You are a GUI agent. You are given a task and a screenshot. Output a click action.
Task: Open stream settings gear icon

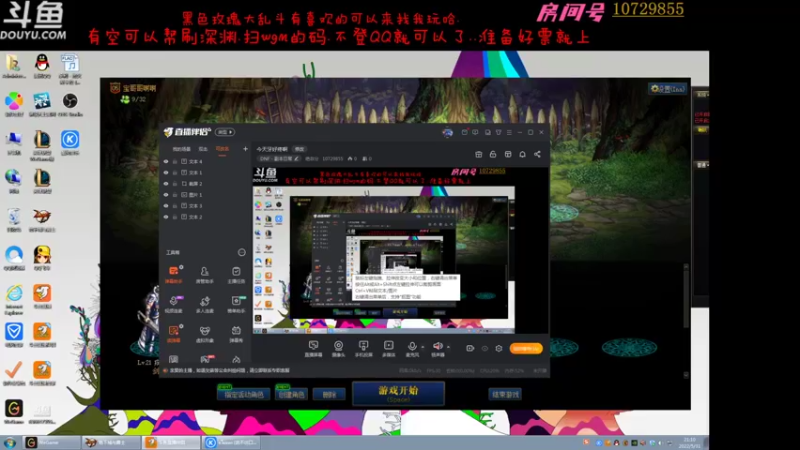(x=499, y=348)
